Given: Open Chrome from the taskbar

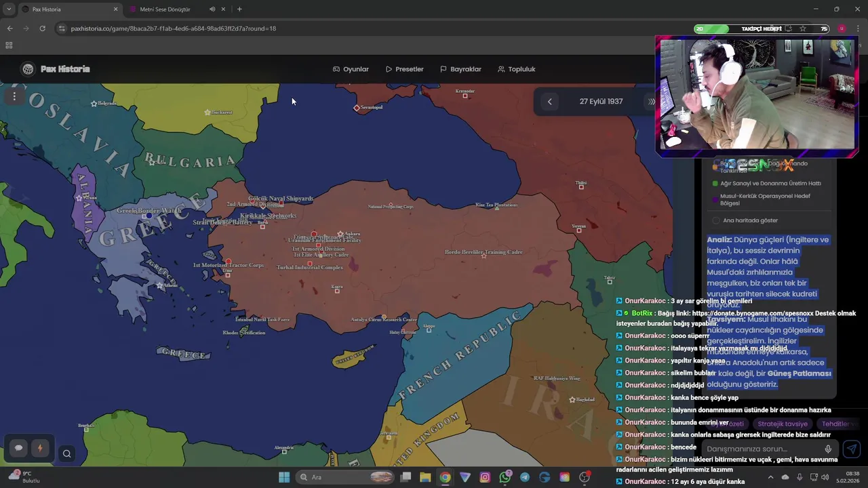Looking at the screenshot, I should 445,477.
